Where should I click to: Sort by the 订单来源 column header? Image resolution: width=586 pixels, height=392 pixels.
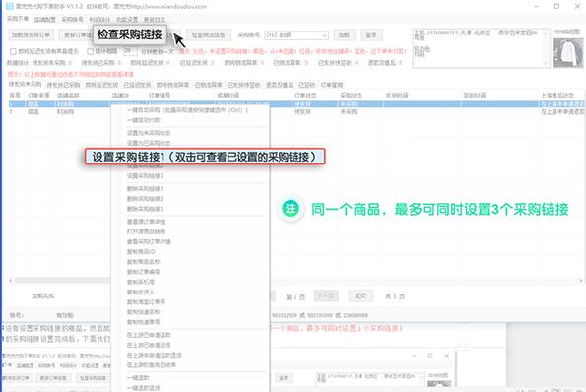point(38,96)
